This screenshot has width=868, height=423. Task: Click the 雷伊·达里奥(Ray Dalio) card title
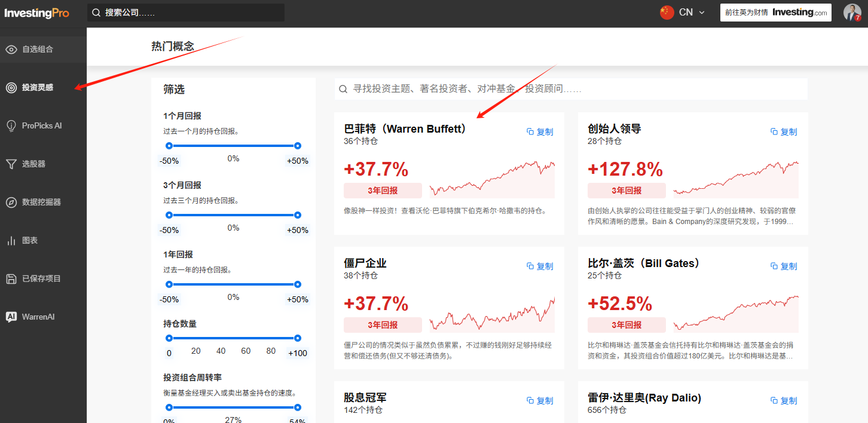pos(644,398)
